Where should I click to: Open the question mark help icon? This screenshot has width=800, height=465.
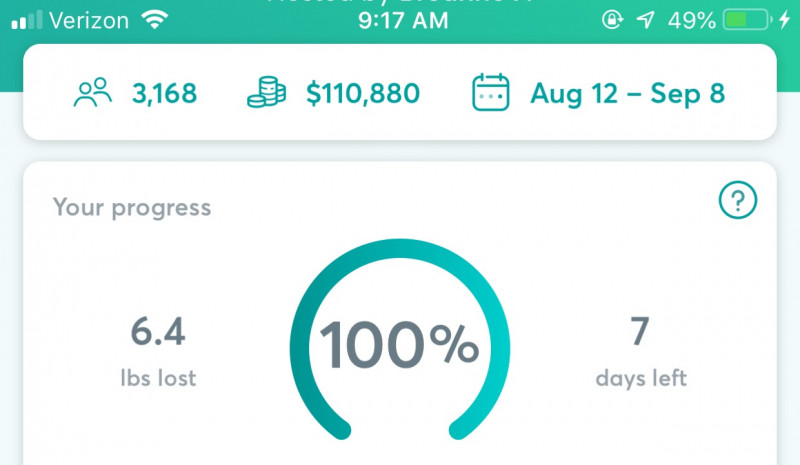(738, 200)
